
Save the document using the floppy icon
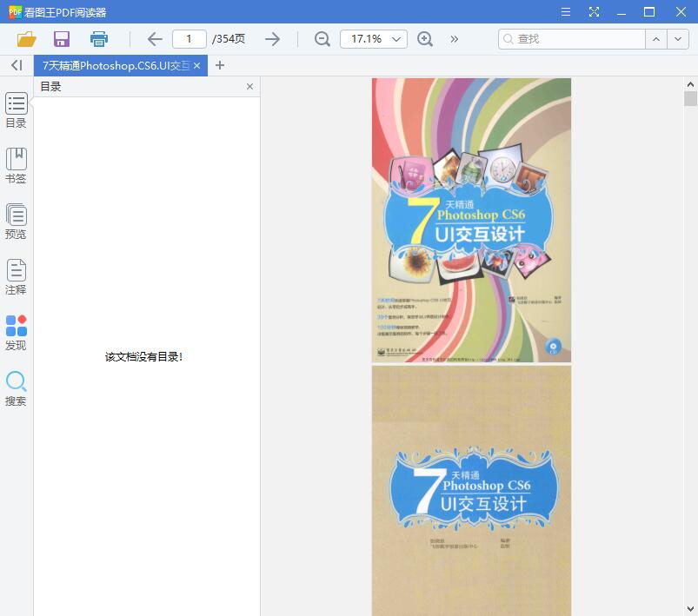(x=62, y=39)
